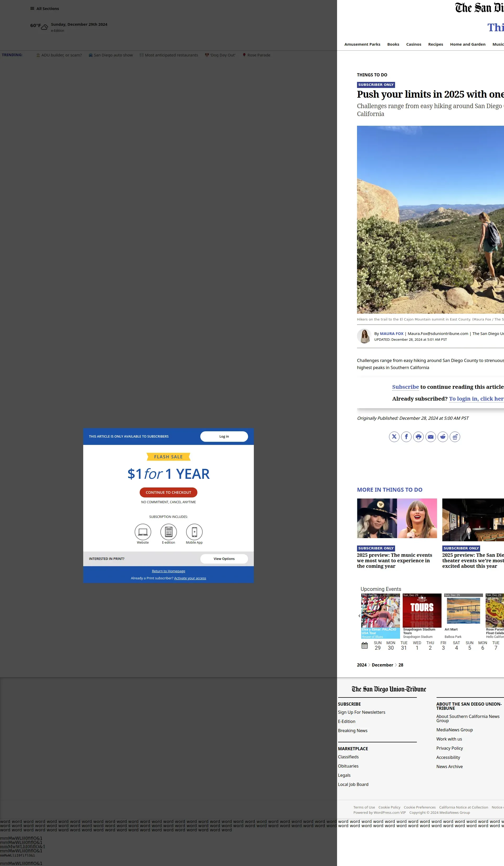Open the Casinos nav item
The width and height of the screenshot is (504, 866).
click(x=413, y=44)
